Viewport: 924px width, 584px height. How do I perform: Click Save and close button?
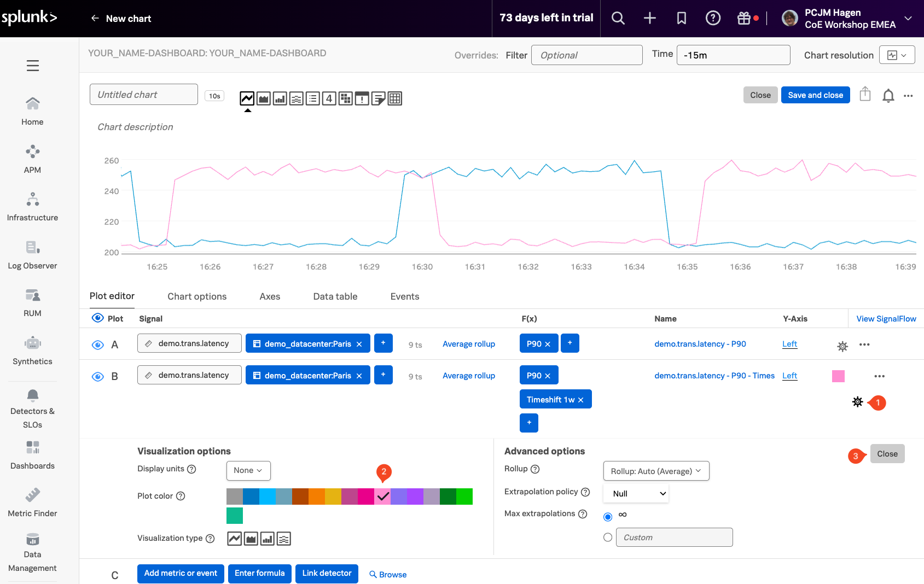point(815,95)
